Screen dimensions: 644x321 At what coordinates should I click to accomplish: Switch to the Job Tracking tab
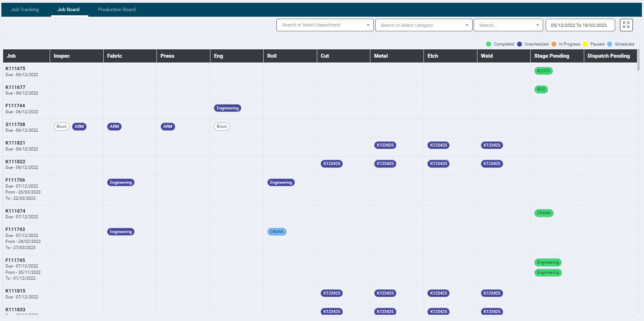coord(25,9)
